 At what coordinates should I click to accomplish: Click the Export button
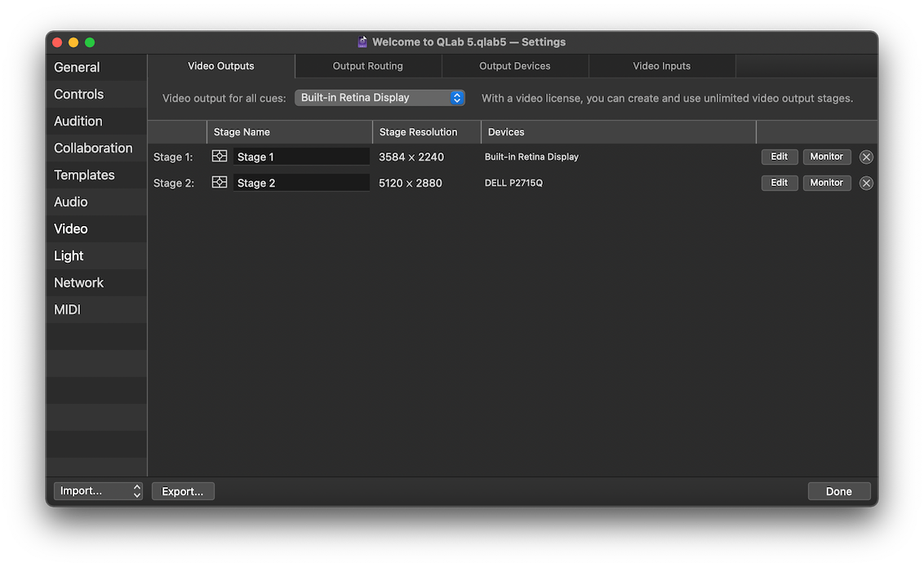click(182, 490)
